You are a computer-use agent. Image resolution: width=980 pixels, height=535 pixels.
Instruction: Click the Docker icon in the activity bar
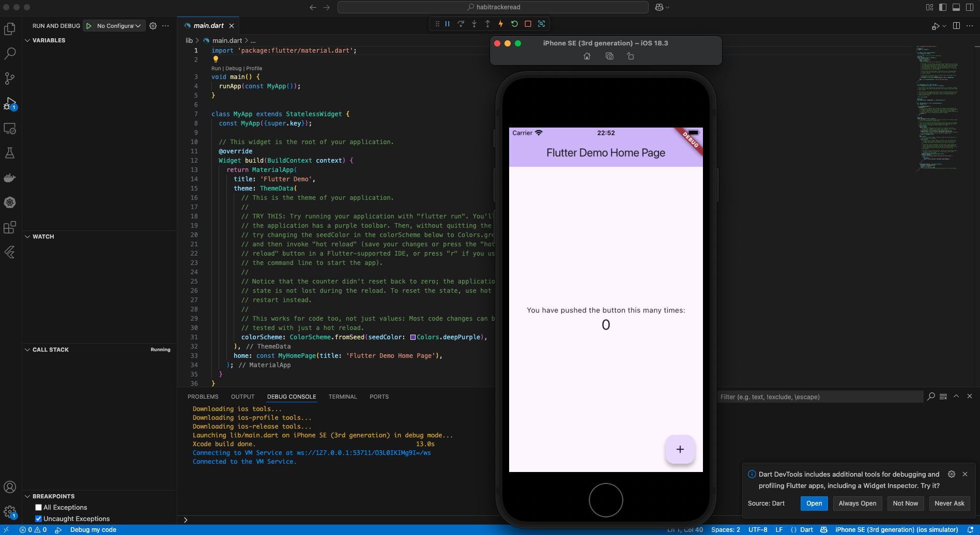10,178
